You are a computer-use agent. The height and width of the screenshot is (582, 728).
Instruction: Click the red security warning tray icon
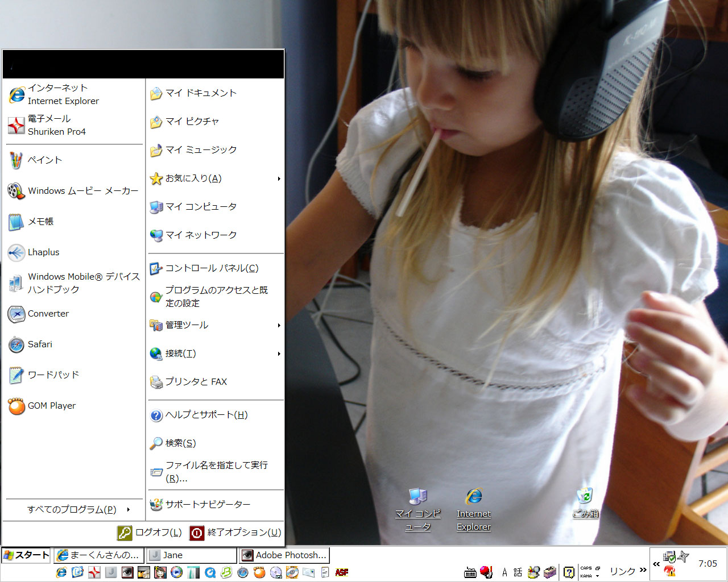coord(670,571)
